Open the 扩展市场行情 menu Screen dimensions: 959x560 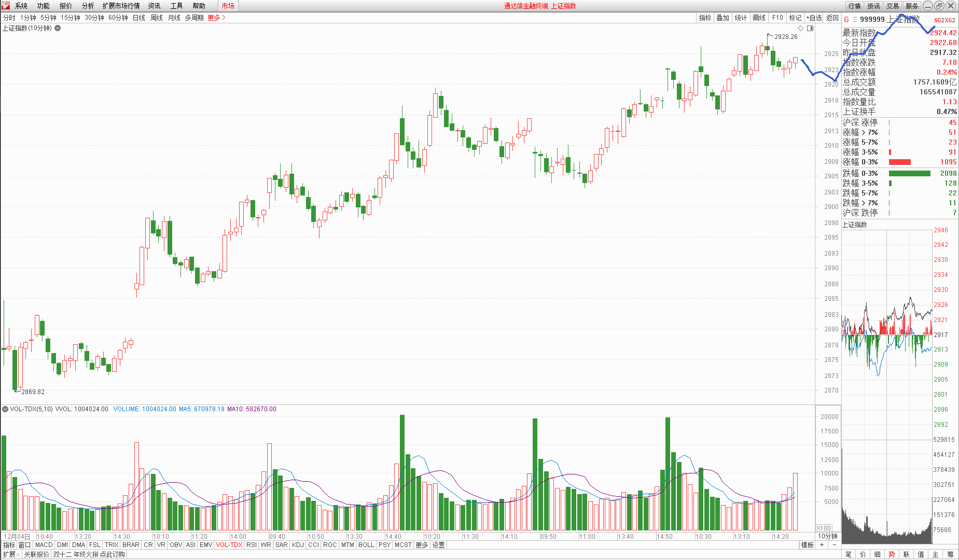pyautogui.click(x=121, y=6)
